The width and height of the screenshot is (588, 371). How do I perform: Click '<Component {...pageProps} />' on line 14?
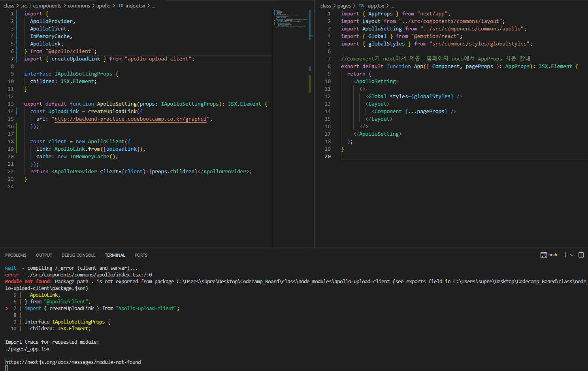pos(414,112)
